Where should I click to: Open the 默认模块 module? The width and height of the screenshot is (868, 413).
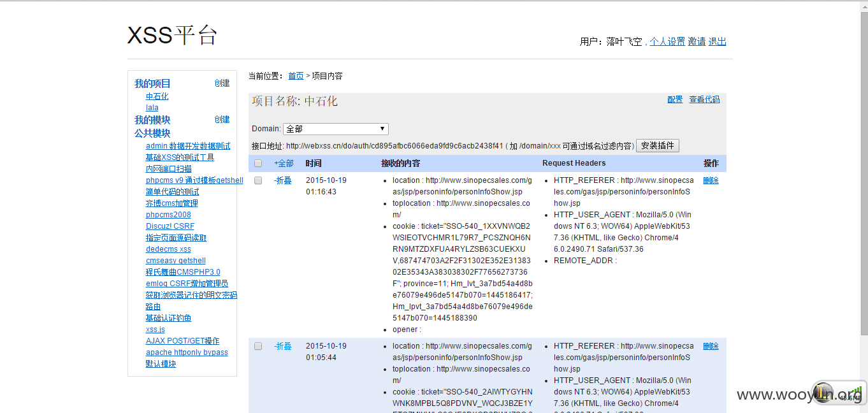(161, 364)
